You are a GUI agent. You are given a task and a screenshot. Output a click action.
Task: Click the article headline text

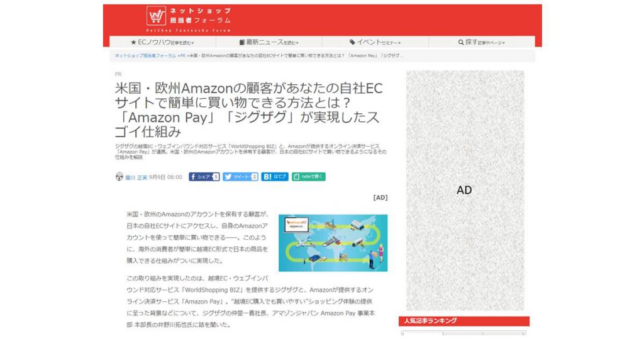pyautogui.click(x=249, y=110)
